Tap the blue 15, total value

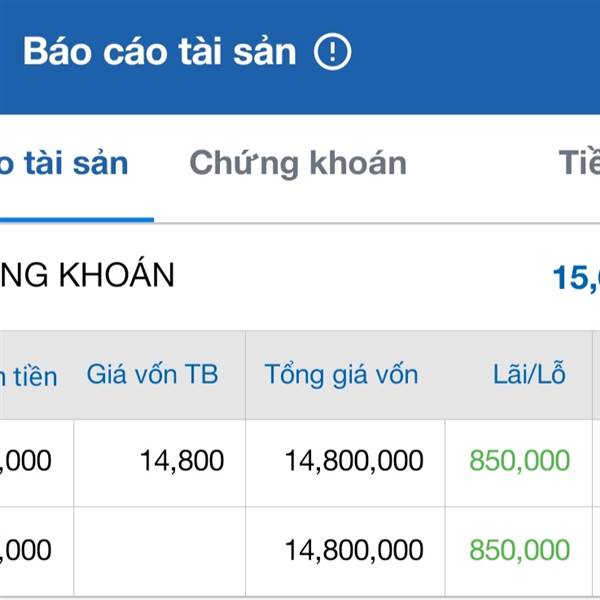point(576,278)
